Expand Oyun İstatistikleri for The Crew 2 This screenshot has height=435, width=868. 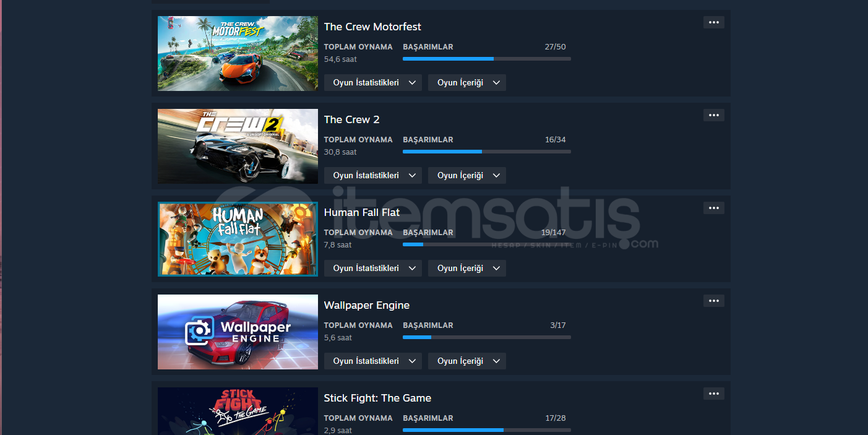click(x=373, y=175)
